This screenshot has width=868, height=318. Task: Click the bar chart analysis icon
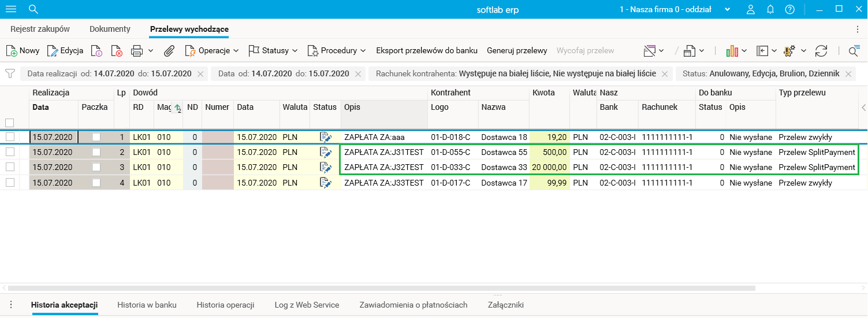tap(732, 51)
